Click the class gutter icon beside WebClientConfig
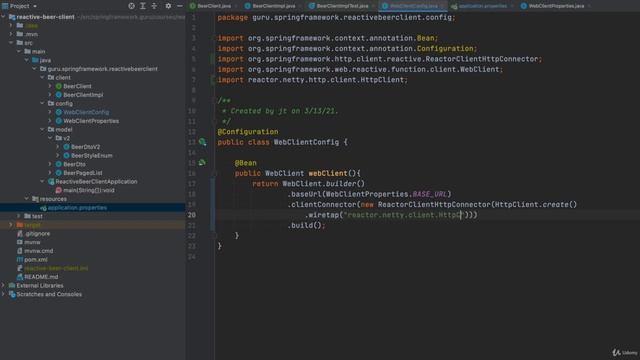This screenshot has width=640, height=360. coord(202,142)
